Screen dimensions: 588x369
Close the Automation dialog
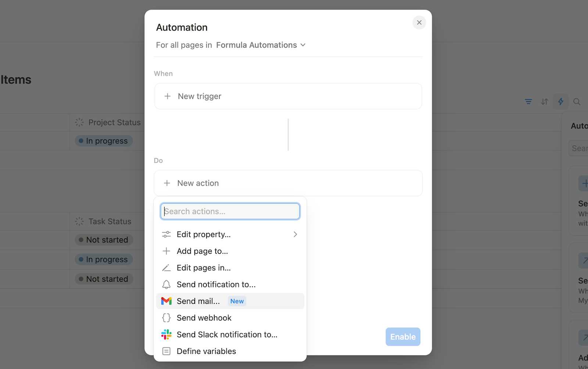pos(419,22)
